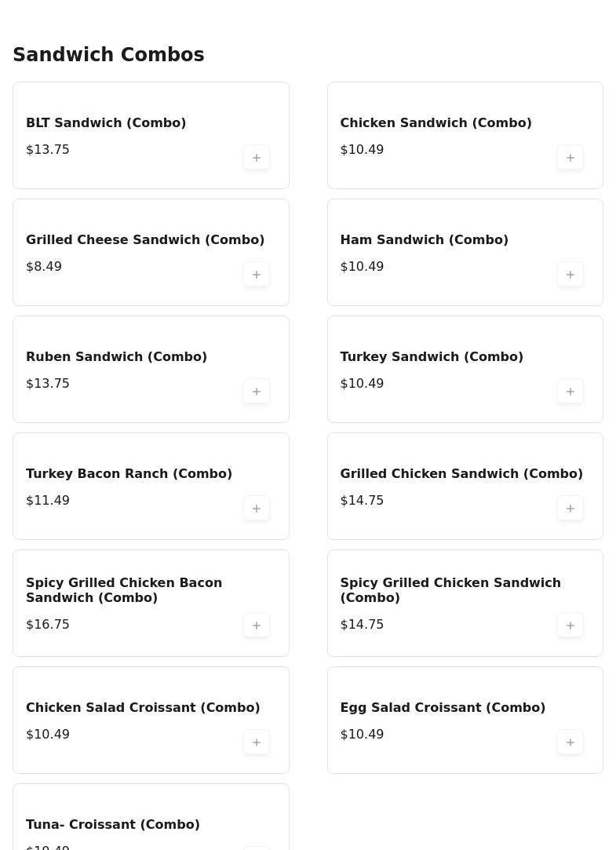
Task: Open Turkey Sandwich (Combo) item title
Action: (x=432, y=356)
